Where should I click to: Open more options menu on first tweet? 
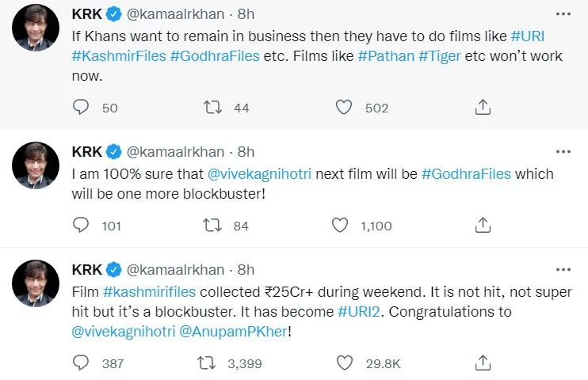coord(563,14)
